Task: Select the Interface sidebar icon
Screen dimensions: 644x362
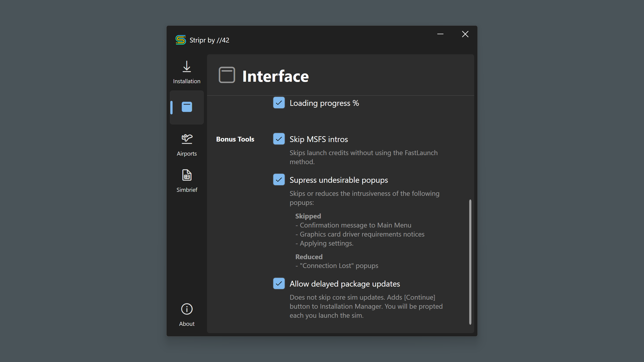Action: coord(187,107)
